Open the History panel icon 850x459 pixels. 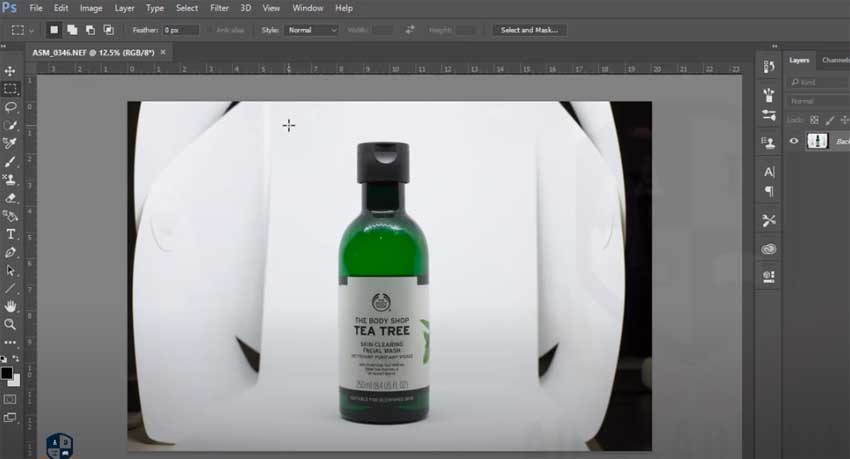pos(769,67)
